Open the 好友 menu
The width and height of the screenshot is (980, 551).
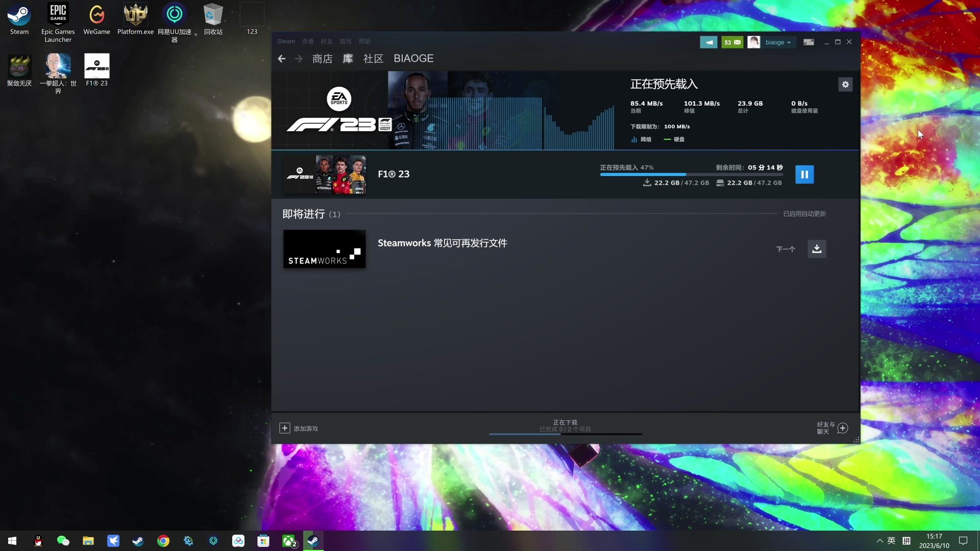(327, 41)
